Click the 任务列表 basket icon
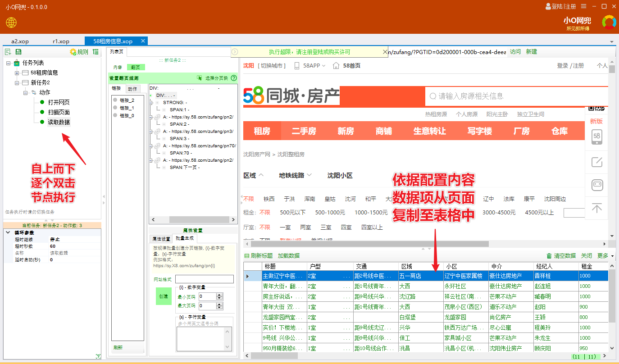The height and width of the screenshot is (364, 619). (17, 63)
